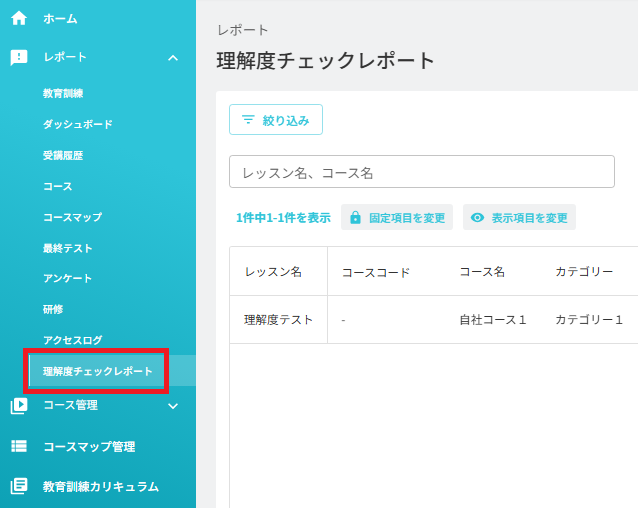Collapse the レポート menu chevron

pos(173,58)
